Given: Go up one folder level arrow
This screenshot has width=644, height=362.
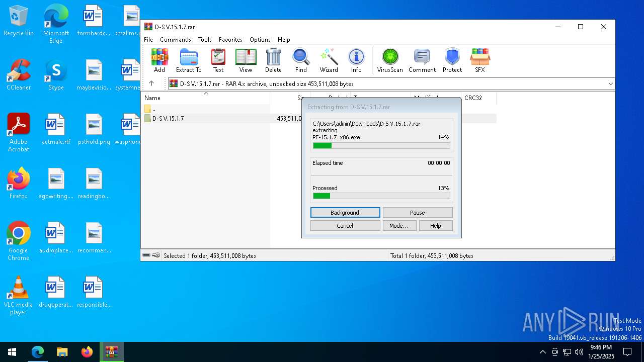Looking at the screenshot, I should pyautogui.click(x=151, y=83).
